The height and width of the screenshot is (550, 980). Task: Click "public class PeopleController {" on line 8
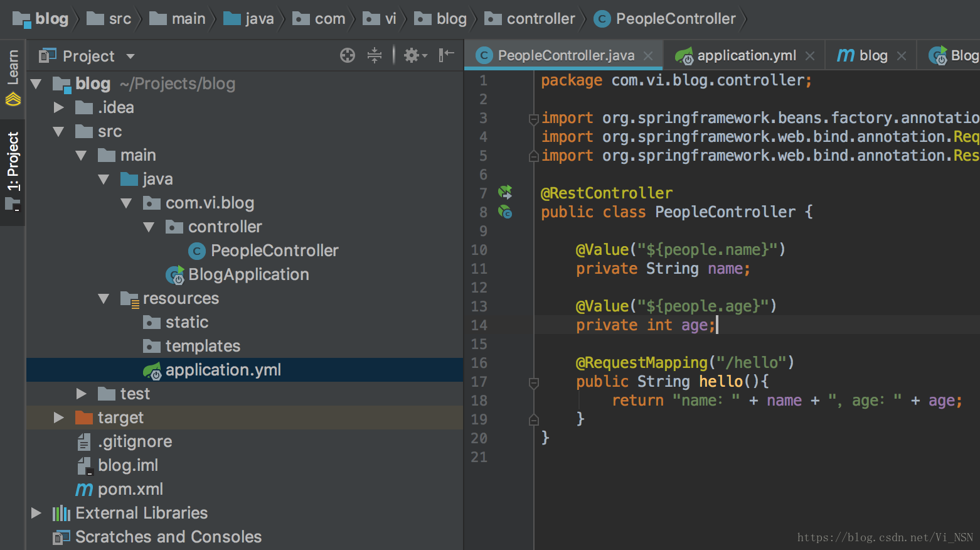click(x=677, y=212)
